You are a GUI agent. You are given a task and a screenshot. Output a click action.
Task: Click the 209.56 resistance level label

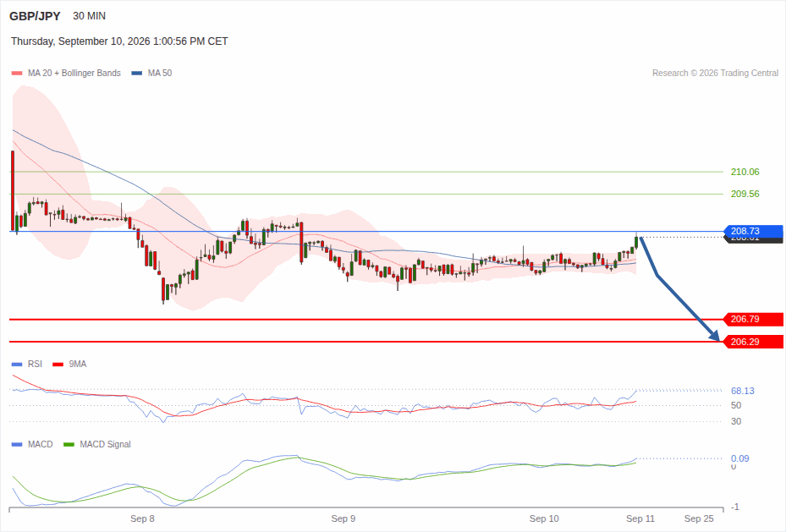745,194
